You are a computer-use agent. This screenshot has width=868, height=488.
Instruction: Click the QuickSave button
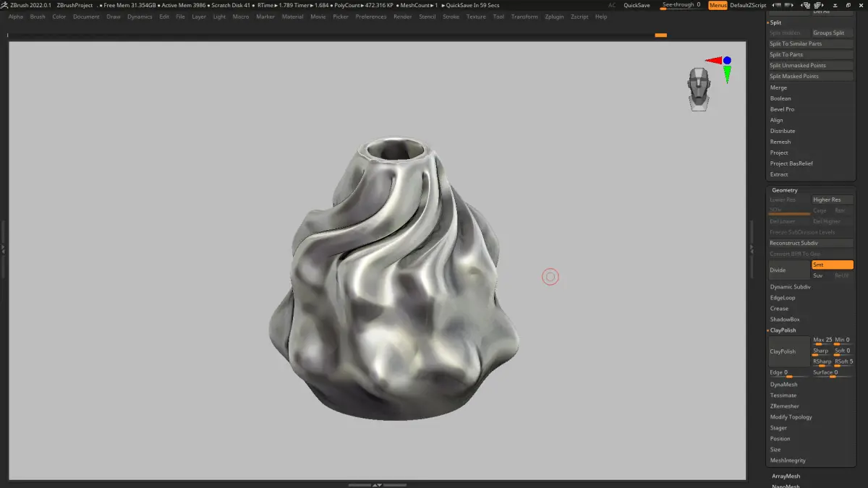[x=637, y=5]
